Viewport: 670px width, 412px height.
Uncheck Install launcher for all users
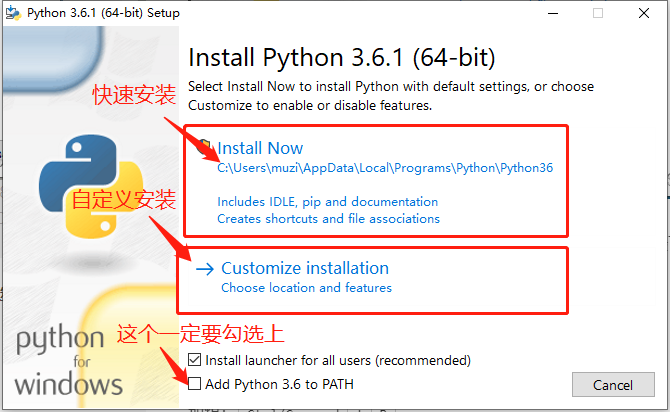194,360
